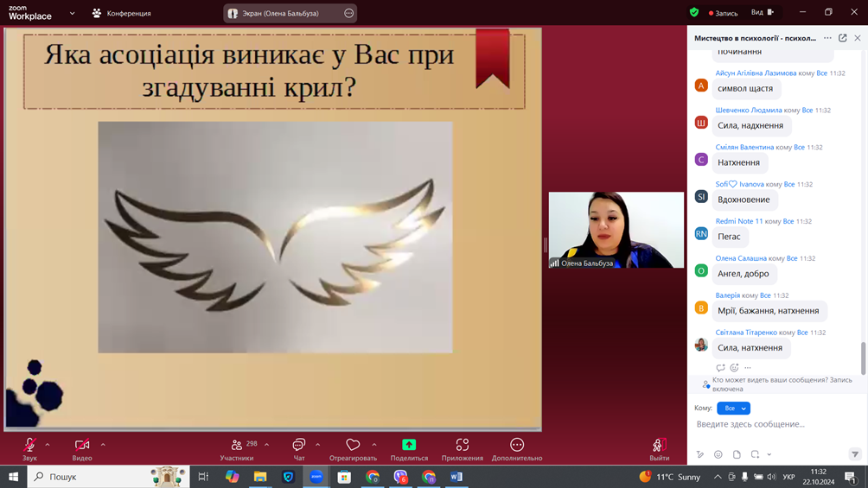Toggle the Чат chat panel
The height and width of the screenshot is (488, 868).
pos(299,449)
